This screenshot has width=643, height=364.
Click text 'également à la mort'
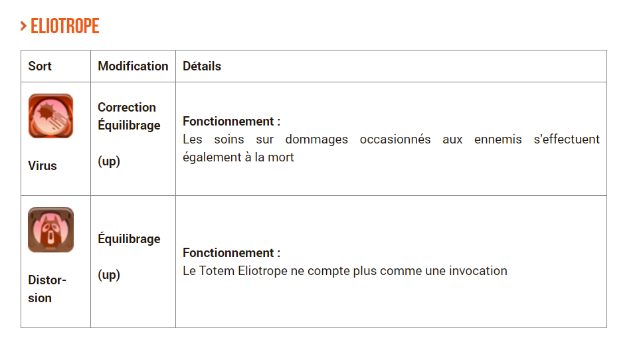(238, 157)
